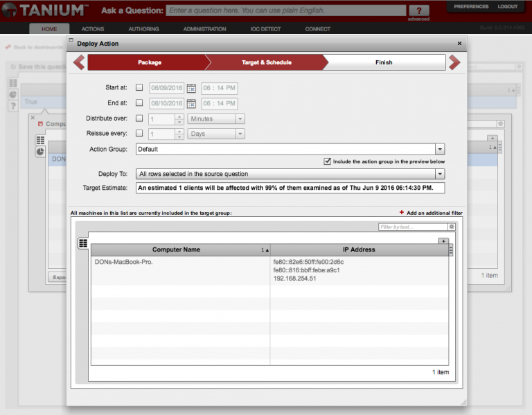Click address fe80::816:bbff:febe:a9c1
The image size is (532, 415).
click(x=306, y=270)
